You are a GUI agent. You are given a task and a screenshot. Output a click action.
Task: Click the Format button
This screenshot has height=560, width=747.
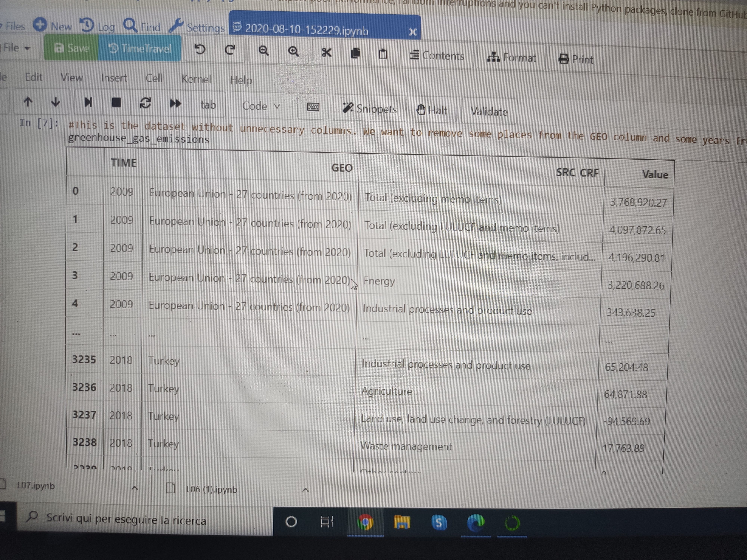click(x=511, y=58)
